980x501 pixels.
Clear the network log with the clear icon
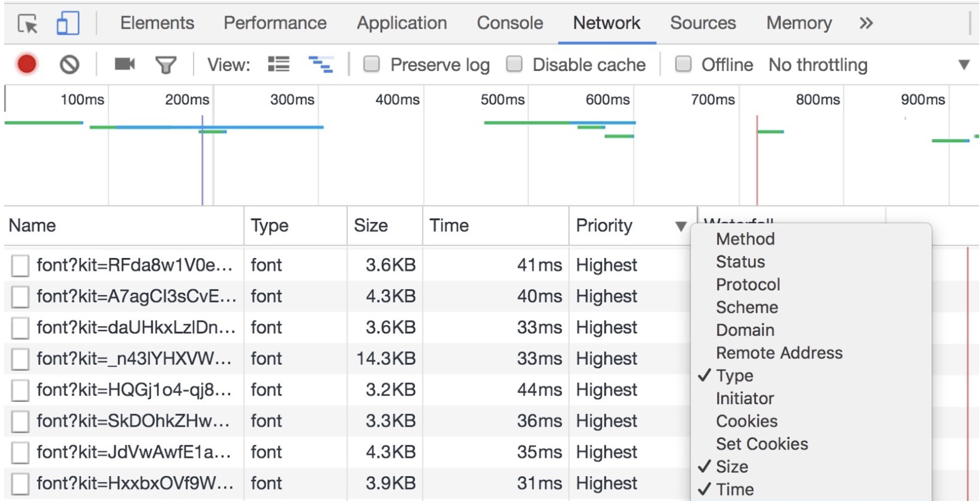69,64
